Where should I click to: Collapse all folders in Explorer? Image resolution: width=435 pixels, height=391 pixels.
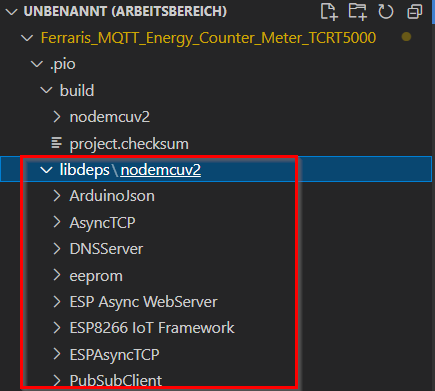click(415, 12)
